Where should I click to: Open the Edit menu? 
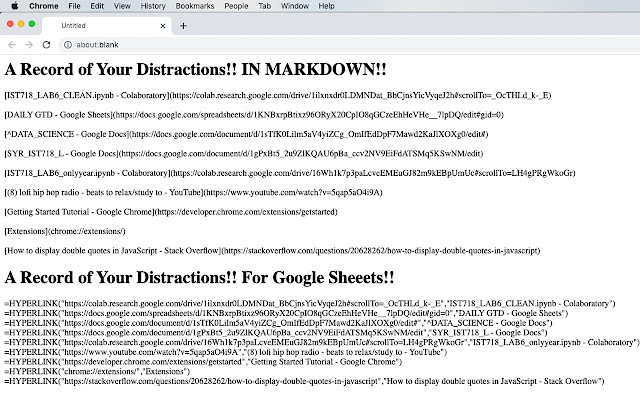(x=97, y=6)
